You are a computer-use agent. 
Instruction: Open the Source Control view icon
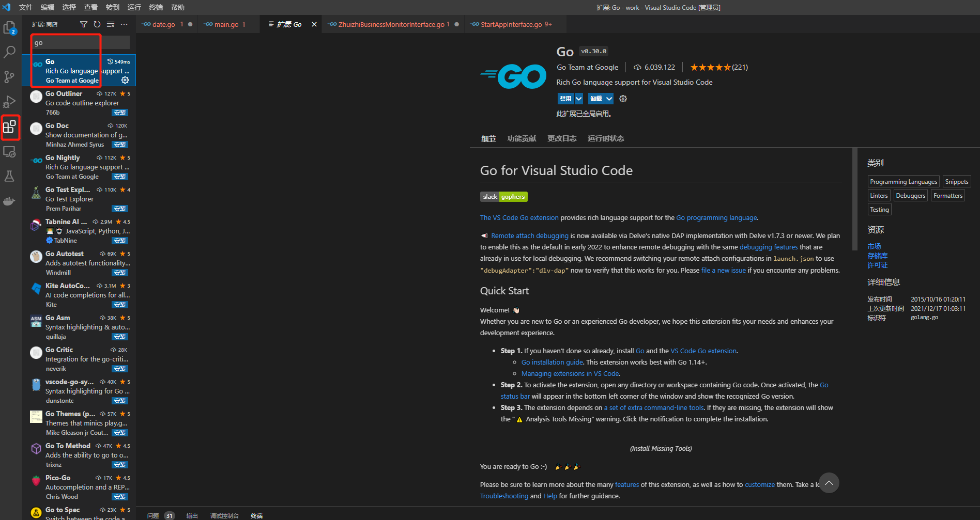click(10, 77)
